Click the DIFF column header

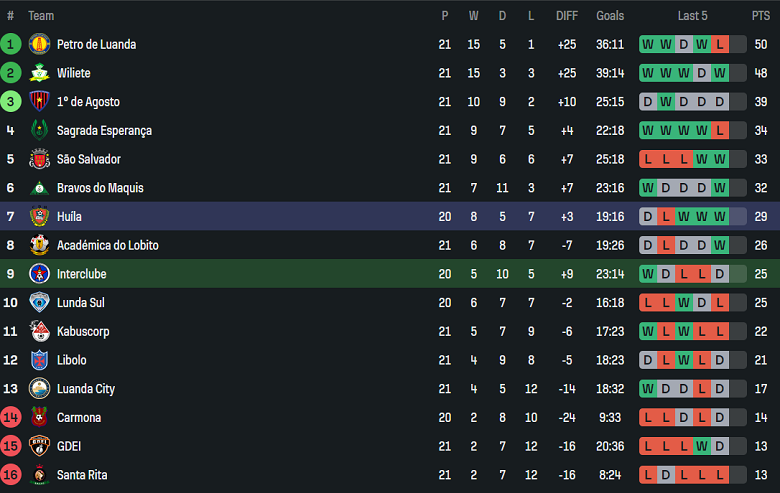coord(567,16)
